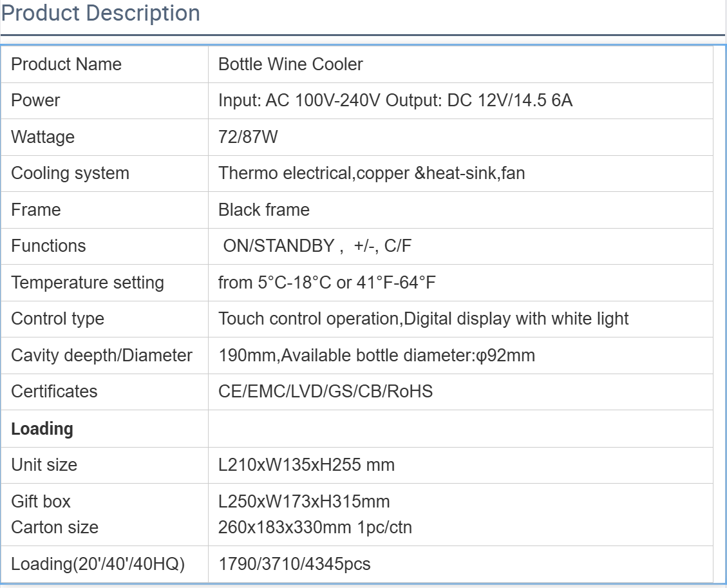Select the Temperature setting label
727x588 pixels.
[88, 283]
